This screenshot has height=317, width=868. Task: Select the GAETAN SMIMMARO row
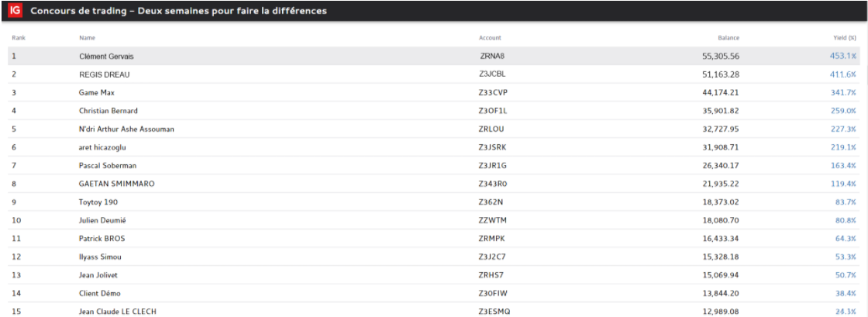coord(117,184)
